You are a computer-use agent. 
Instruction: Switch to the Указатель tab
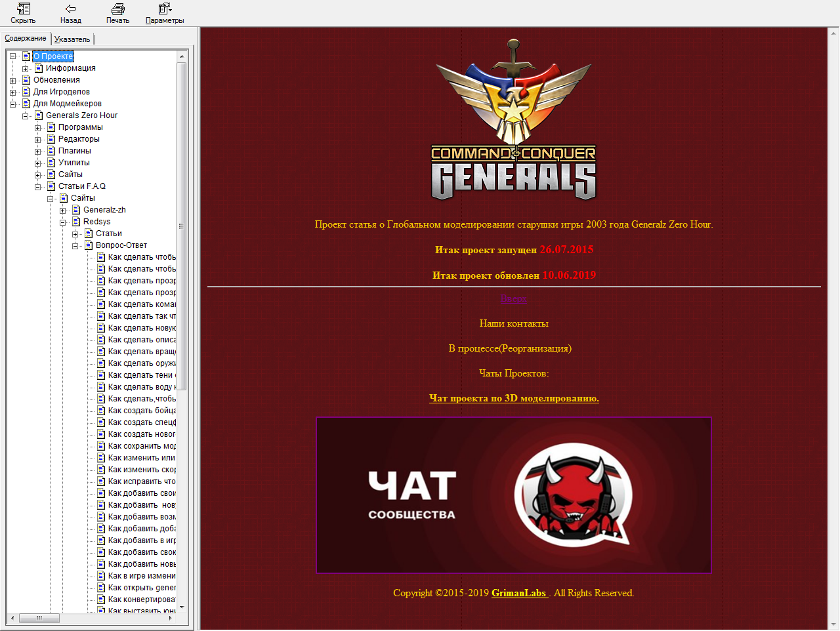pos(72,39)
